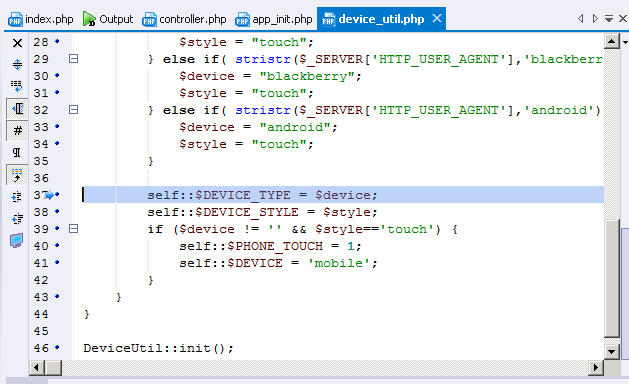The height and width of the screenshot is (384, 629).
Task: Click the green play icon on the Output tab
Action: coord(89,19)
